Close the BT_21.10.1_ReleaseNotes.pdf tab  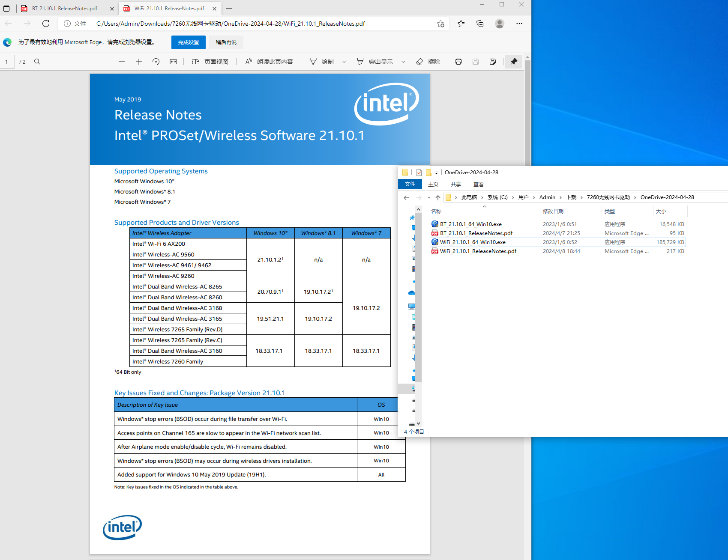coord(112,9)
